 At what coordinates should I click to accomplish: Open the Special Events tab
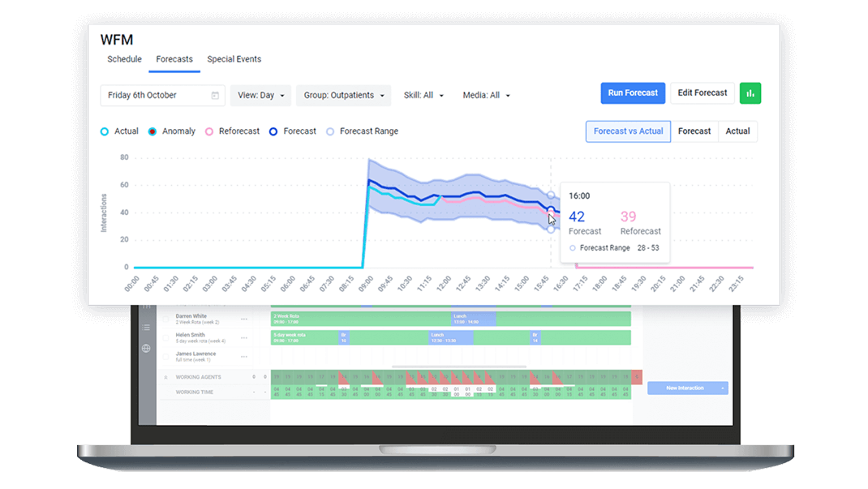[234, 59]
